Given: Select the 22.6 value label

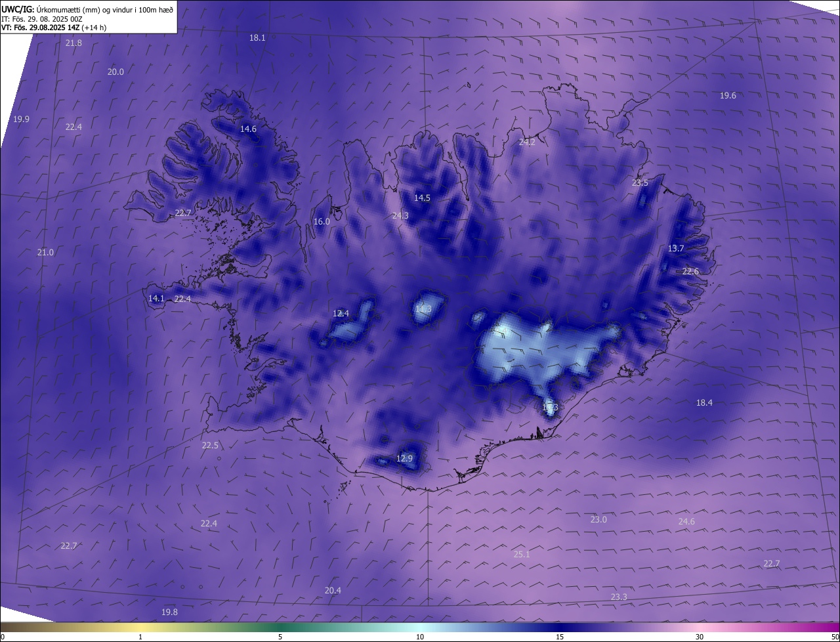Looking at the screenshot, I should tap(690, 271).
